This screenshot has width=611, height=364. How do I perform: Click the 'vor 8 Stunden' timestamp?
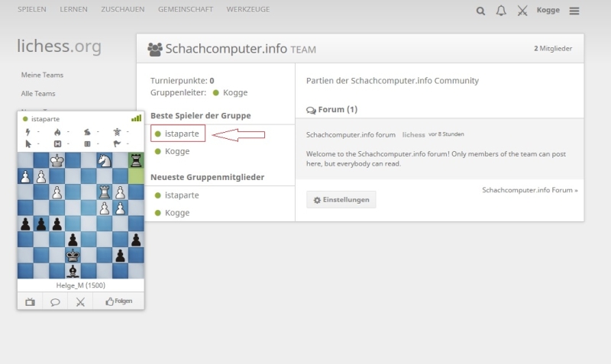(x=446, y=134)
